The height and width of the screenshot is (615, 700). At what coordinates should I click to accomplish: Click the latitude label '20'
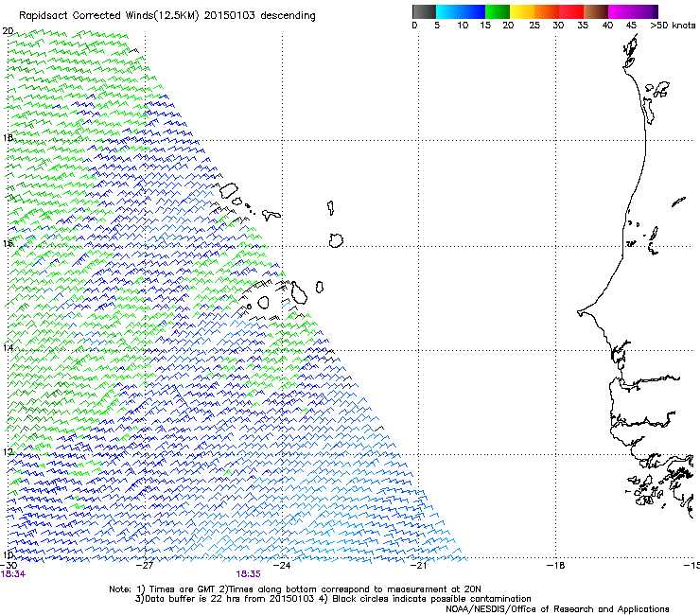8,31
